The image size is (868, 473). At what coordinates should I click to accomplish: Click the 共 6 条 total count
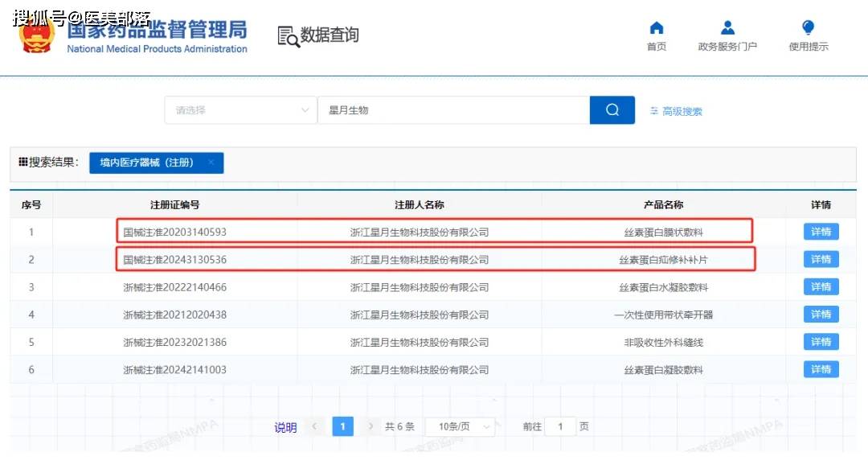coord(399,426)
